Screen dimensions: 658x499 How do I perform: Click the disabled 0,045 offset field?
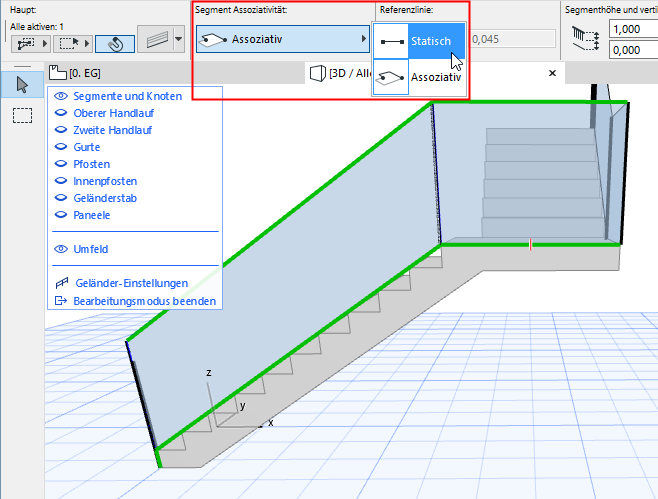[513, 39]
